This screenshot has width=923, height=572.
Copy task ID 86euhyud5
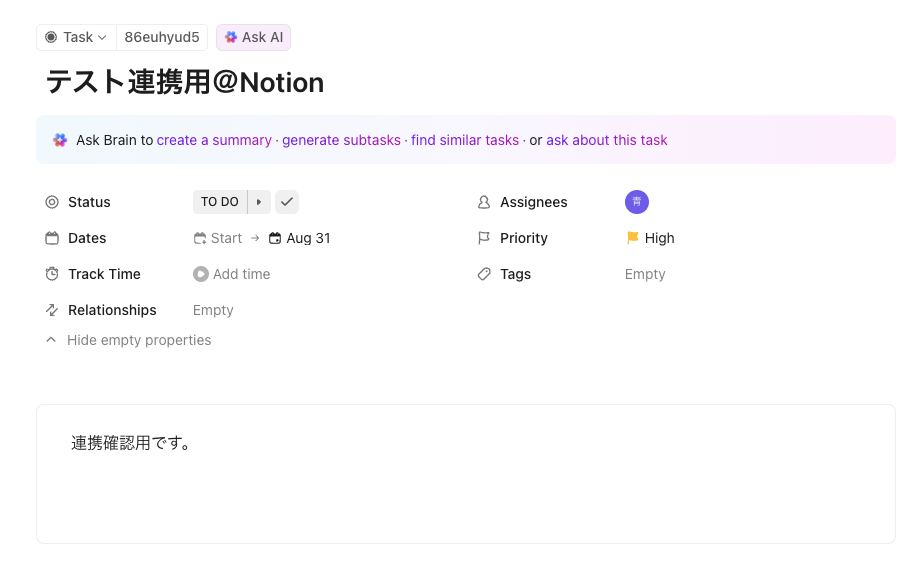[x=162, y=37]
